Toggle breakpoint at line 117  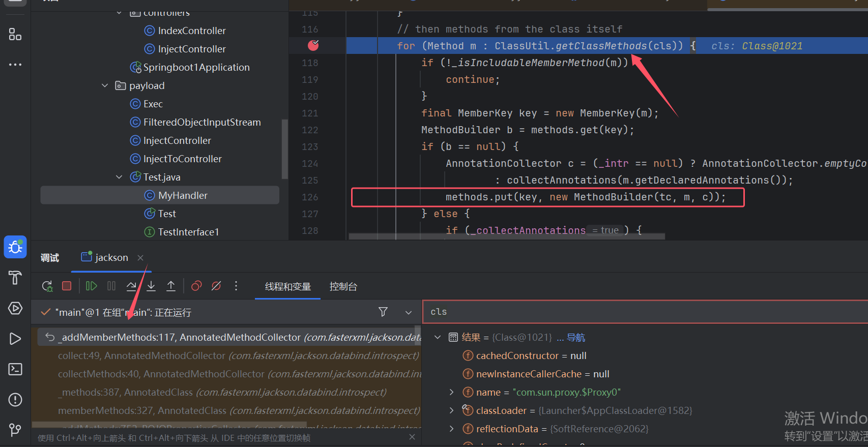(313, 45)
